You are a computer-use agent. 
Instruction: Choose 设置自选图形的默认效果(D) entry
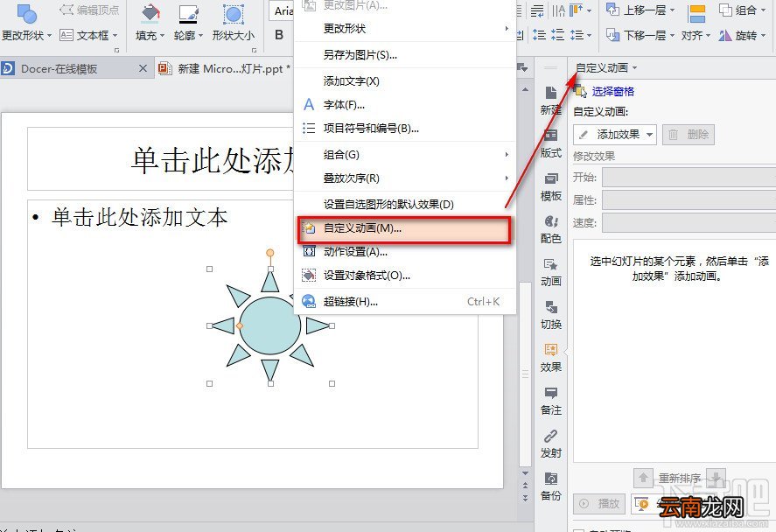tap(405, 205)
